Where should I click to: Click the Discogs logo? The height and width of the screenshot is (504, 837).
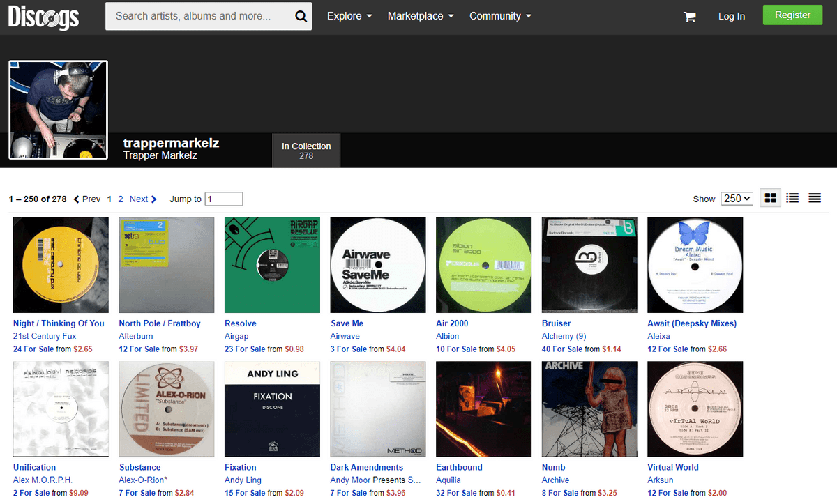(x=43, y=17)
